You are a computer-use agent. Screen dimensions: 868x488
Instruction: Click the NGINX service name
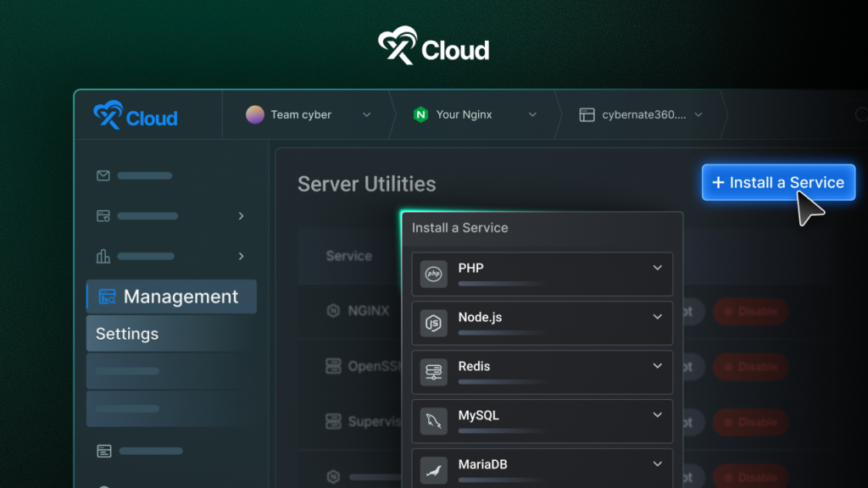369,311
